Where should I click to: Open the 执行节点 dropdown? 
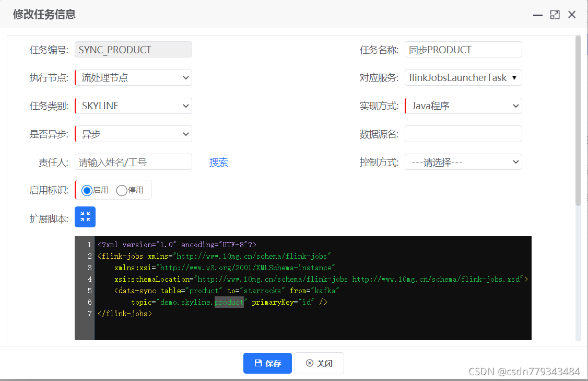pos(134,78)
